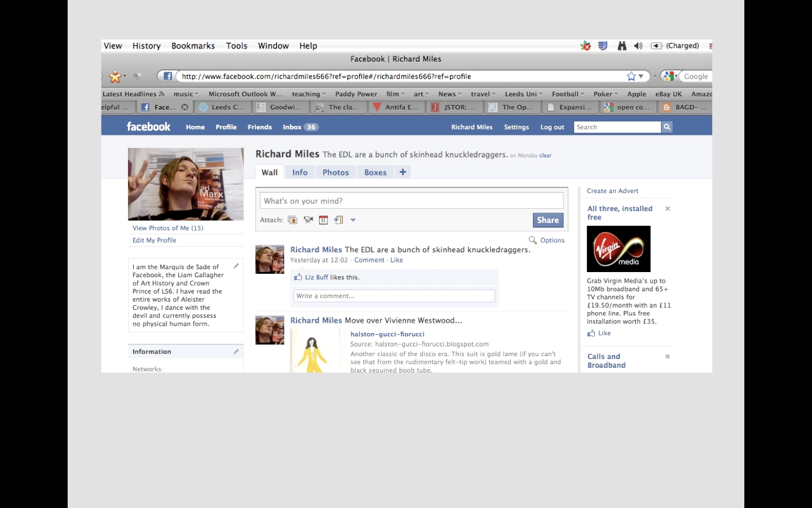This screenshot has width=812, height=508.
Task: Click the Facebook favicon in the address bar
Action: (x=167, y=76)
